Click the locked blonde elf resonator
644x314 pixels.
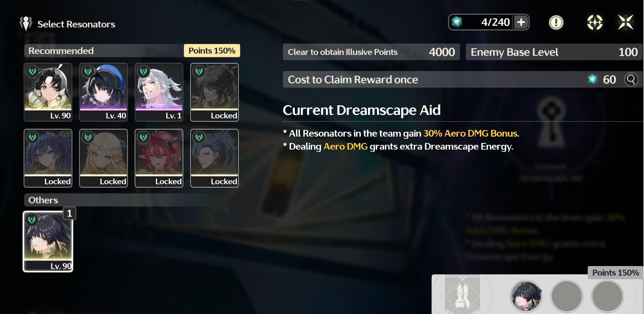click(x=103, y=158)
